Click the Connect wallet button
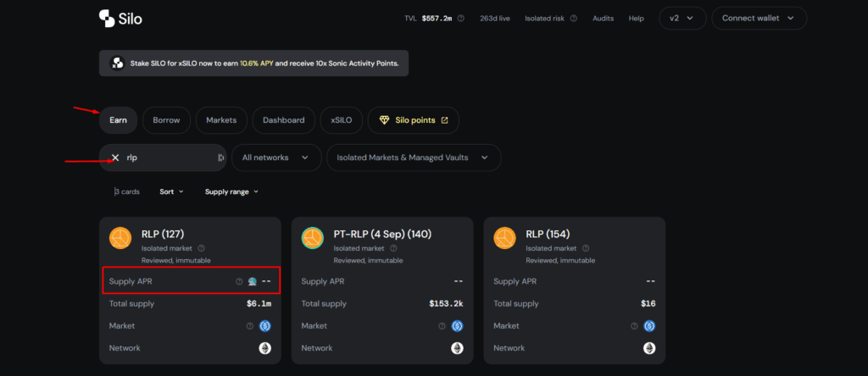The image size is (868, 376). [759, 19]
